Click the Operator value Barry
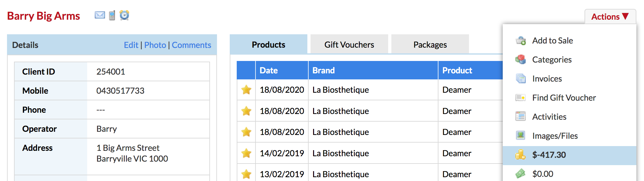Screen dimensions: 644x181 pos(107,129)
